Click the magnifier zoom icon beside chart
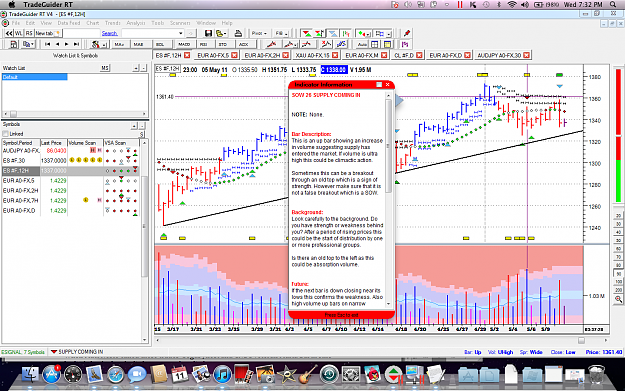 tap(618, 299)
